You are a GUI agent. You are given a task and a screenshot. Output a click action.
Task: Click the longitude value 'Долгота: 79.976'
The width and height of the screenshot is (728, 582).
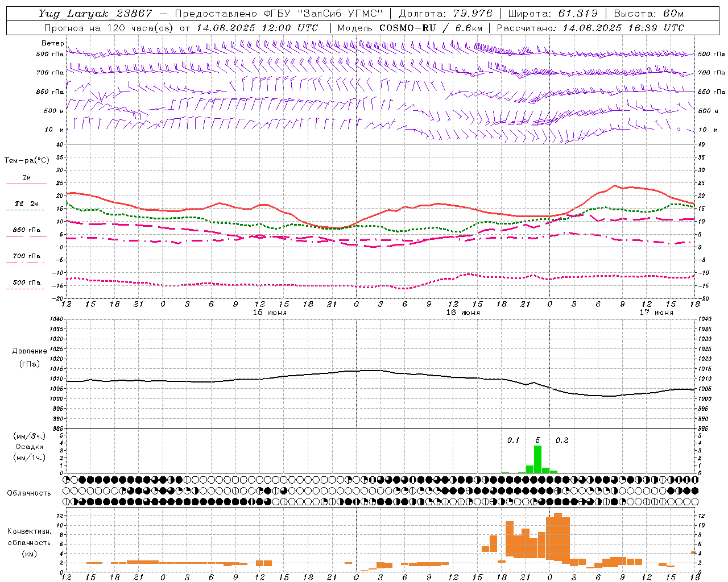(x=446, y=14)
